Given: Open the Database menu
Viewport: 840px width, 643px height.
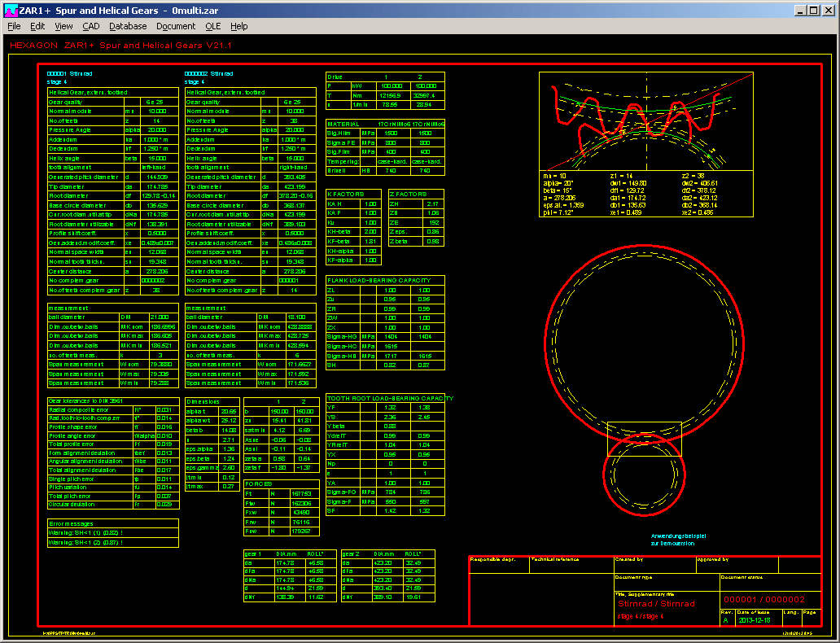Looking at the screenshot, I should 128,26.
